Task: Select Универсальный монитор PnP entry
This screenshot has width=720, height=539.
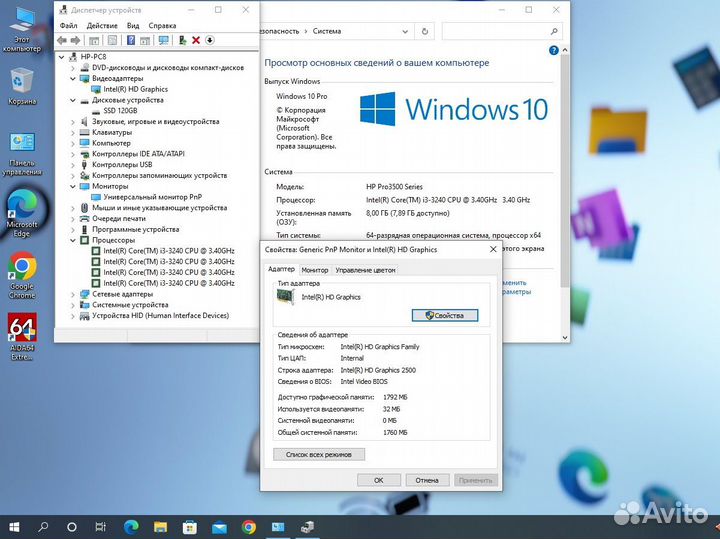Action: click(x=152, y=197)
